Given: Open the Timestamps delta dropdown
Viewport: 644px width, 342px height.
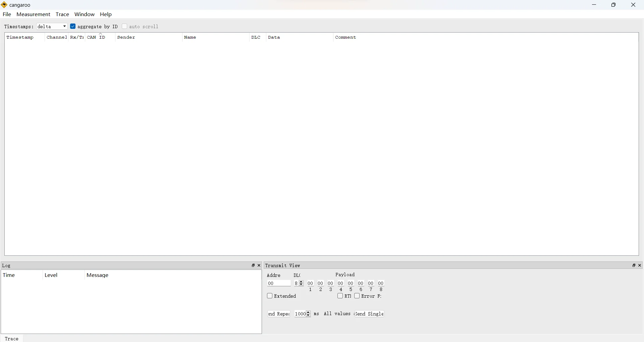Looking at the screenshot, I should 52,26.
